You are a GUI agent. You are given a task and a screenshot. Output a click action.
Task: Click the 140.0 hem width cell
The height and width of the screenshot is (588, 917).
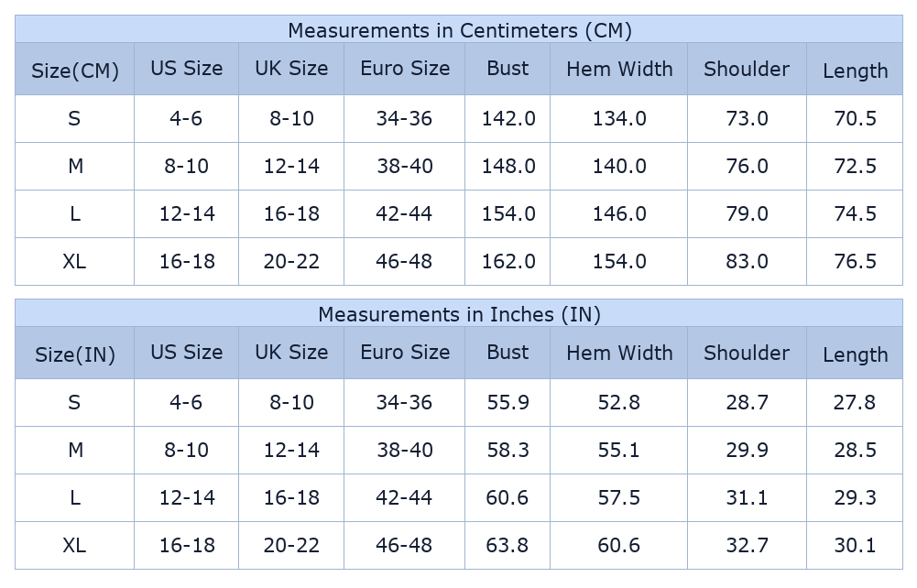(x=619, y=166)
